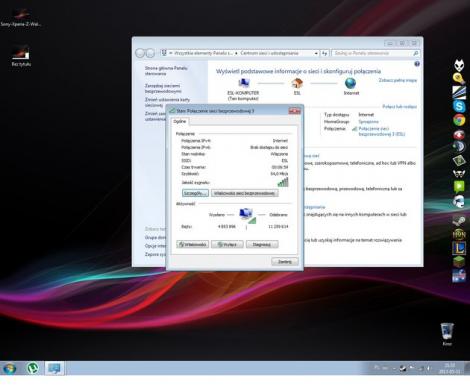Click the Control Panel forward arrow button
The image size is (470, 390).
pyautogui.click(x=150, y=53)
